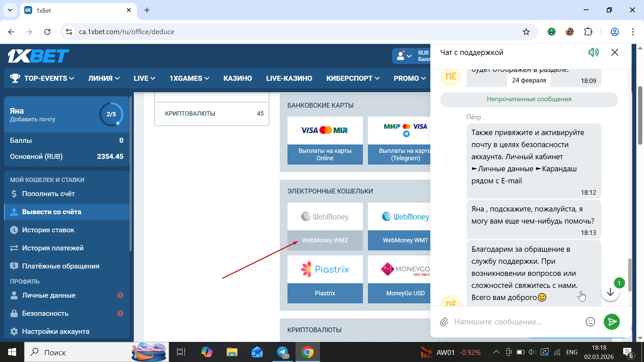The height and width of the screenshot is (362, 644).
Task: Open Пополнить счёт in sidebar
Action: 48,194
